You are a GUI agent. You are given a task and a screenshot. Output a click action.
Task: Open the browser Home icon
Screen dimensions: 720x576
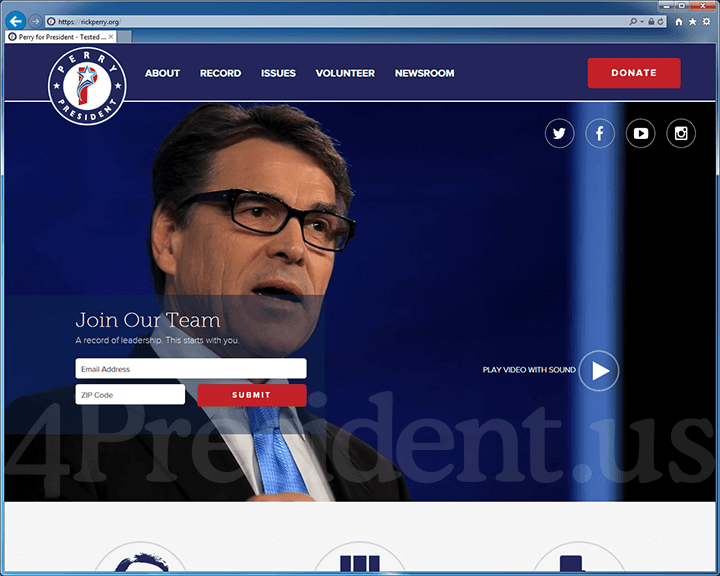679,22
